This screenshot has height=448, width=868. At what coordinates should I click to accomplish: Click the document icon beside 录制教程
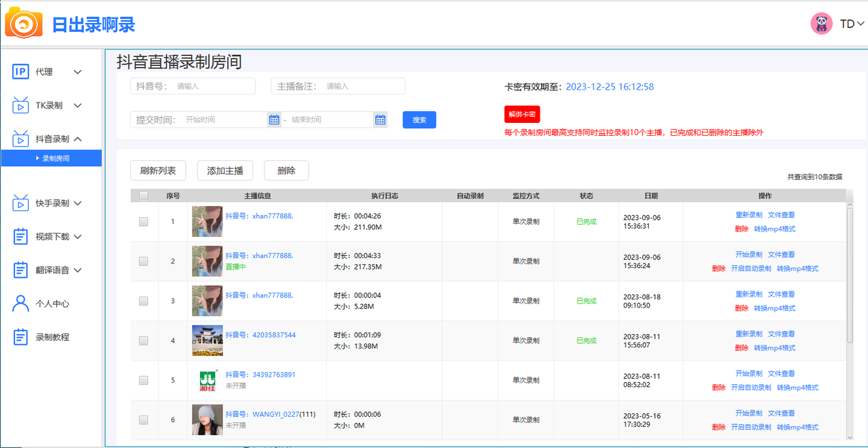point(21,337)
